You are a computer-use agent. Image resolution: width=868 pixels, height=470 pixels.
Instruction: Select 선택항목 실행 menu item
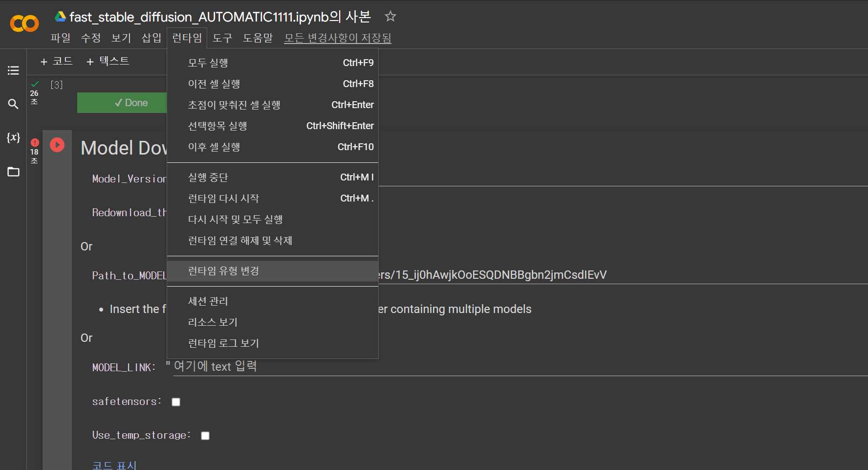(x=273, y=126)
